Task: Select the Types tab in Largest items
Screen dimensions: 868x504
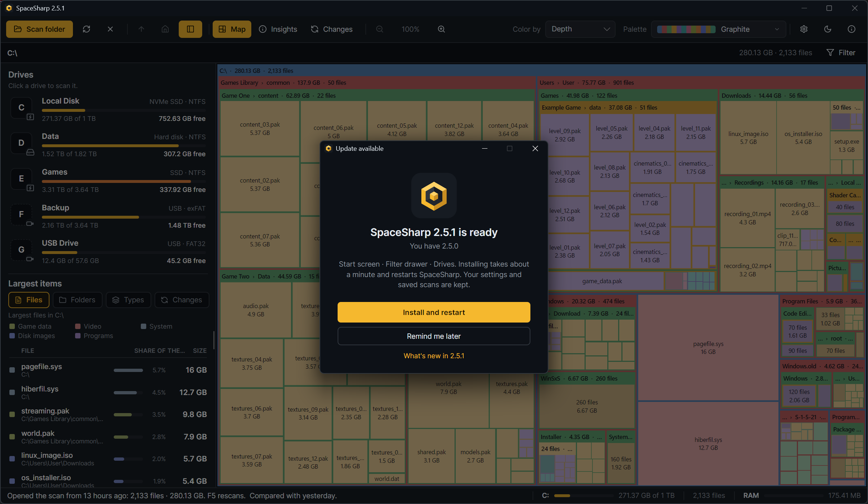Action: click(x=128, y=300)
